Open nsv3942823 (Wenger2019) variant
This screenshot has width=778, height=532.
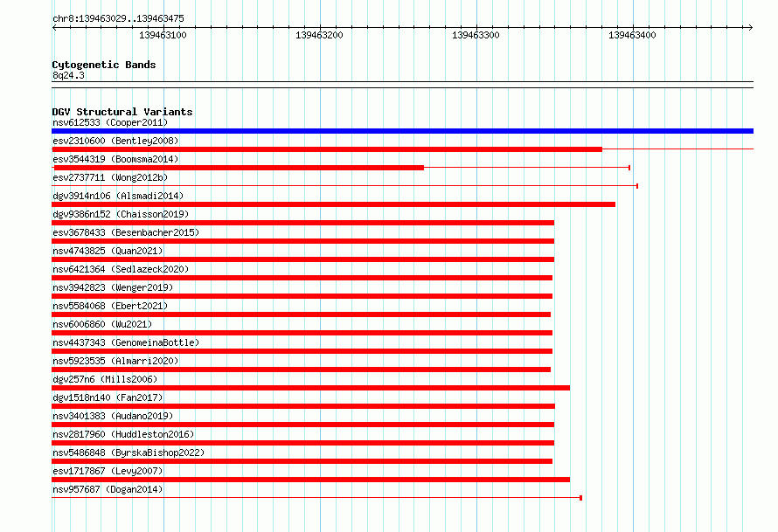pyautogui.click(x=113, y=287)
